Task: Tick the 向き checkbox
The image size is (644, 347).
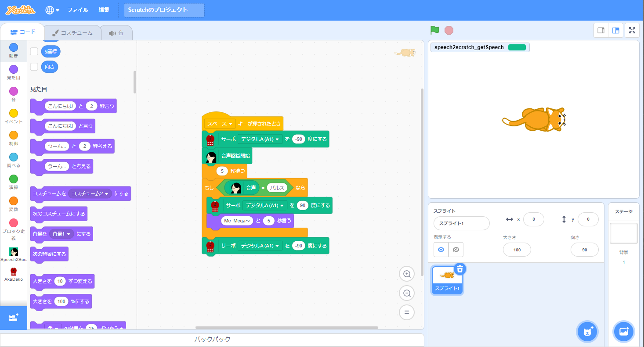Action: click(x=34, y=67)
